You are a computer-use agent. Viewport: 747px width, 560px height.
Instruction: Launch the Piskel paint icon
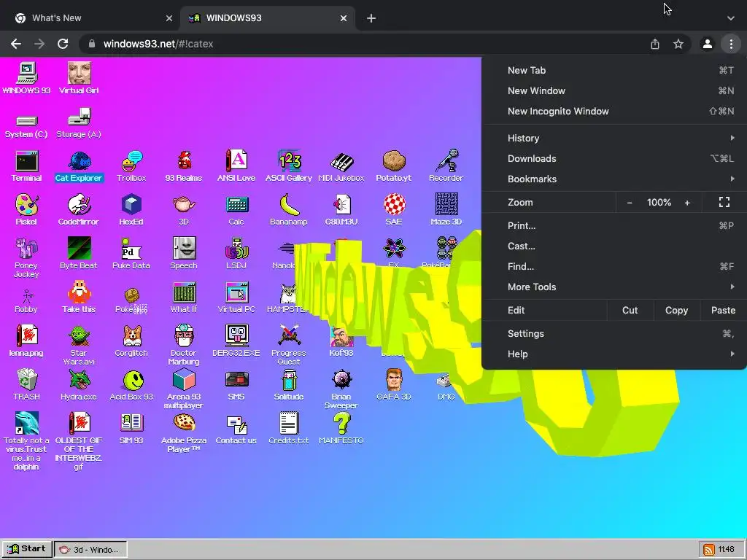pyautogui.click(x=27, y=209)
